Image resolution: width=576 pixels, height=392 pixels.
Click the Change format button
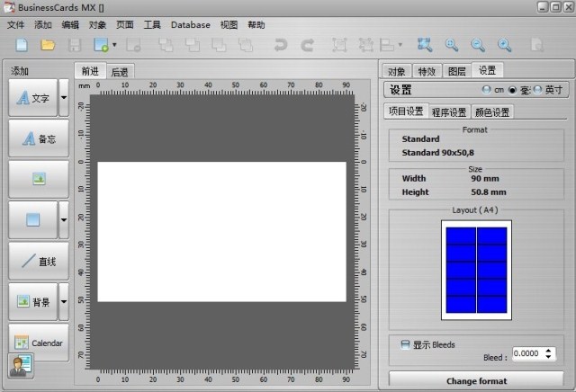click(x=476, y=380)
